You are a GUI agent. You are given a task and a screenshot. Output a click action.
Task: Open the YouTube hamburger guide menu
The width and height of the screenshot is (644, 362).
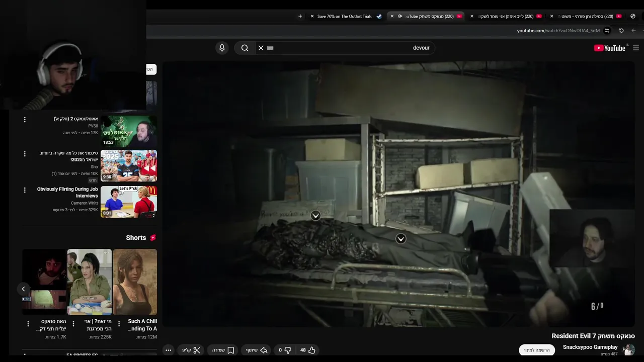[x=636, y=48]
